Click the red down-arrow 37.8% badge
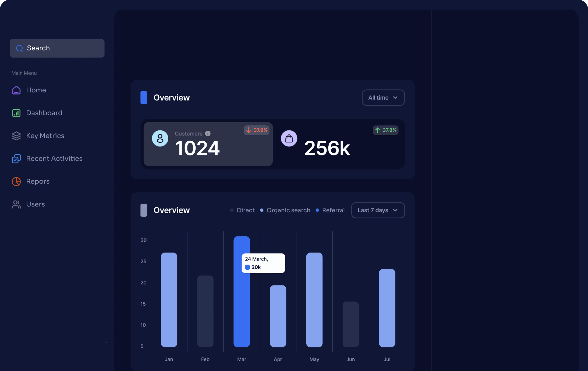 click(x=256, y=130)
